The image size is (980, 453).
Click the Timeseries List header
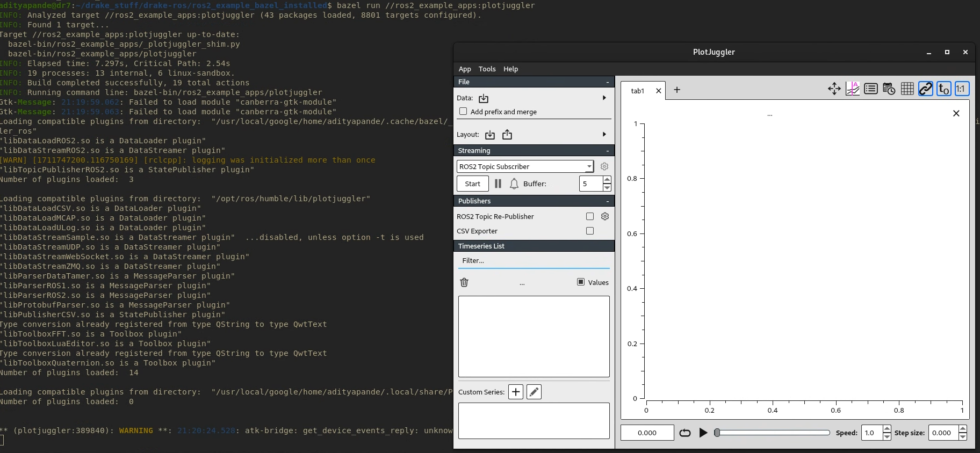534,246
